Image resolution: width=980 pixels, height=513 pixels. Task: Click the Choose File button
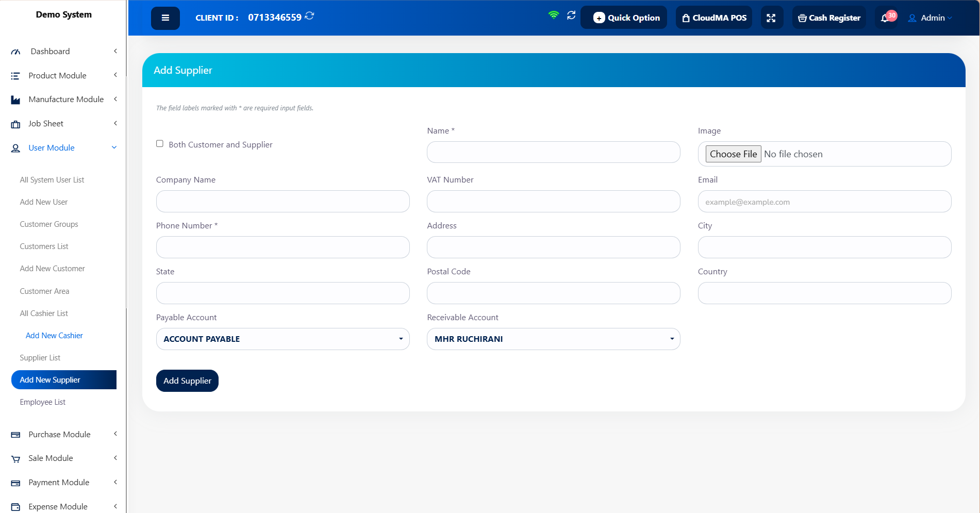[733, 154]
